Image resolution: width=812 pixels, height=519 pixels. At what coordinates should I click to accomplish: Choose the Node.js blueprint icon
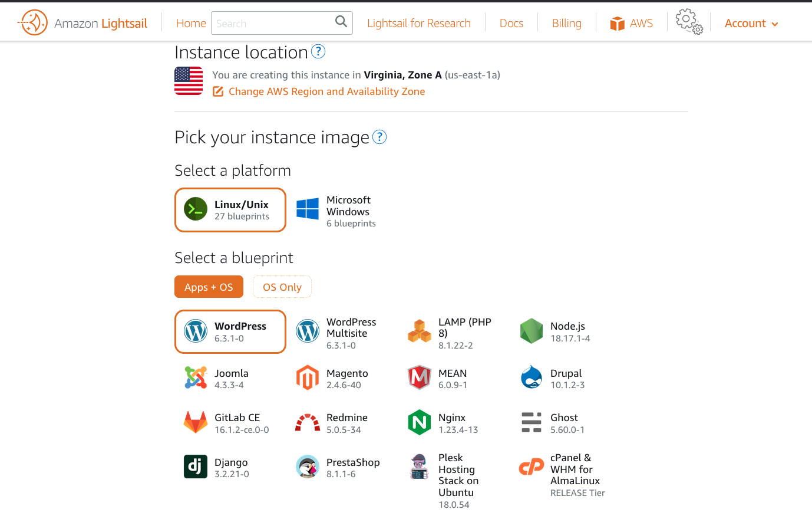[x=532, y=331]
